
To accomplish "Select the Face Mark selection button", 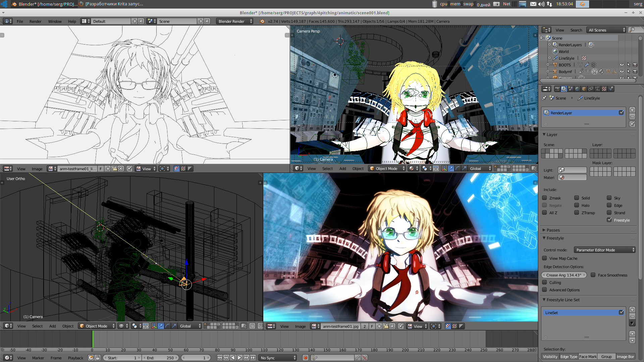I will pyautogui.click(x=588, y=356).
